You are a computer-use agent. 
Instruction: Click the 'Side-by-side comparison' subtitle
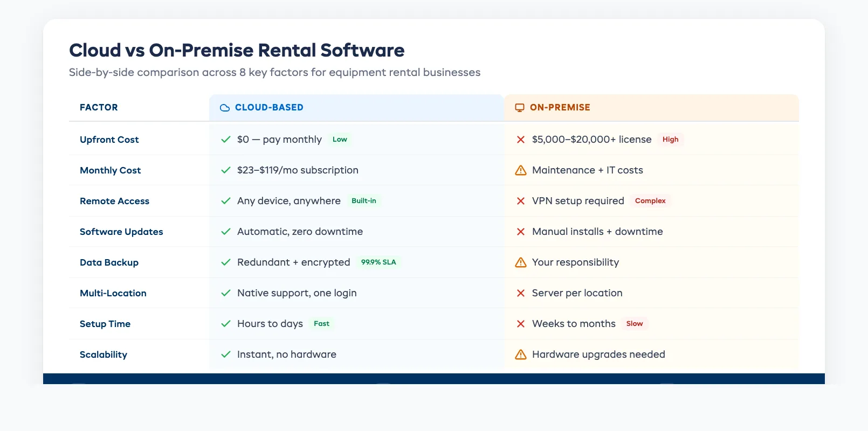click(x=274, y=73)
